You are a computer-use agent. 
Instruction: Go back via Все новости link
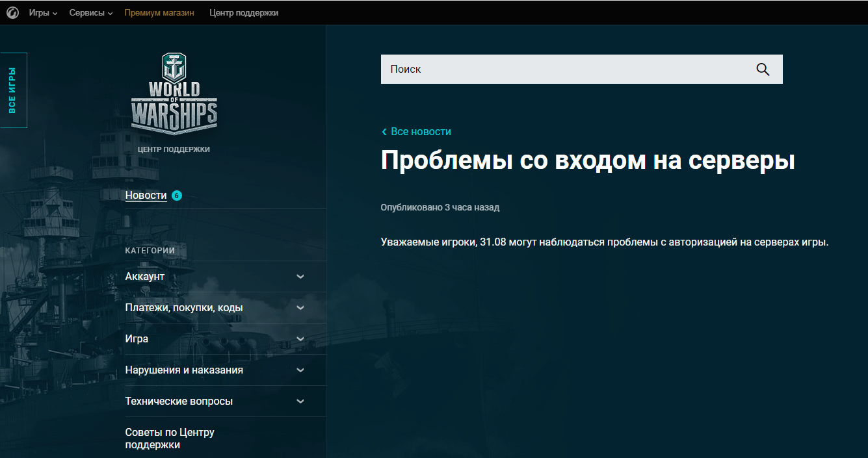click(416, 132)
